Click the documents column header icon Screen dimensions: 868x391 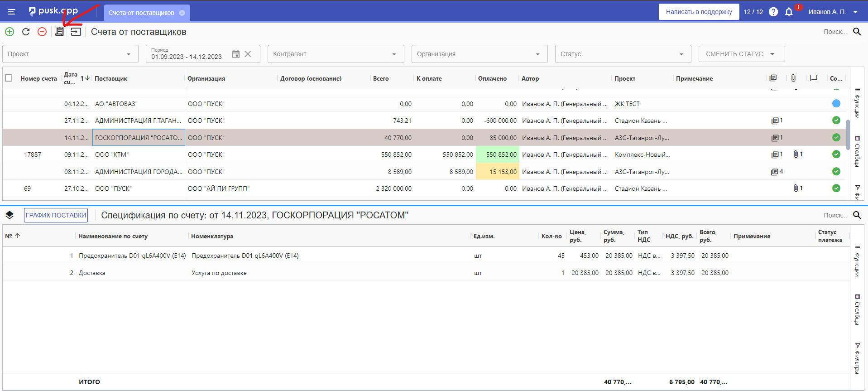pos(773,78)
